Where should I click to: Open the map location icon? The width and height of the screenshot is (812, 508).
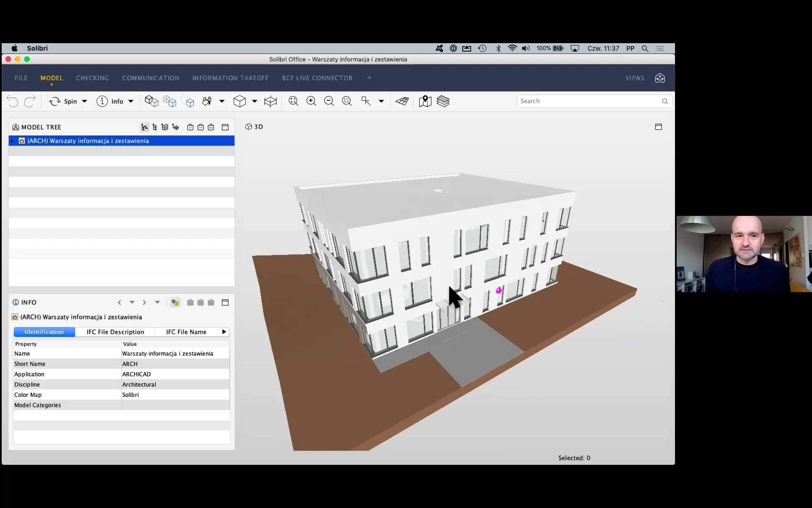click(425, 101)
